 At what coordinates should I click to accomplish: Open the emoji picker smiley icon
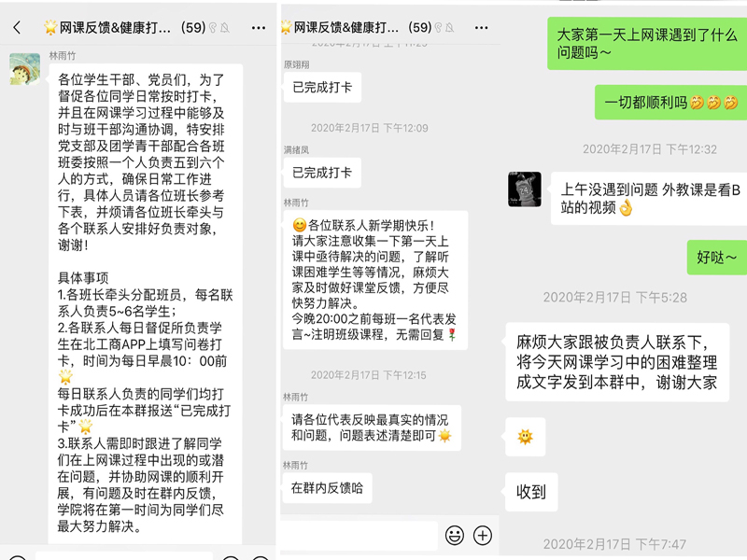(455, 535)
